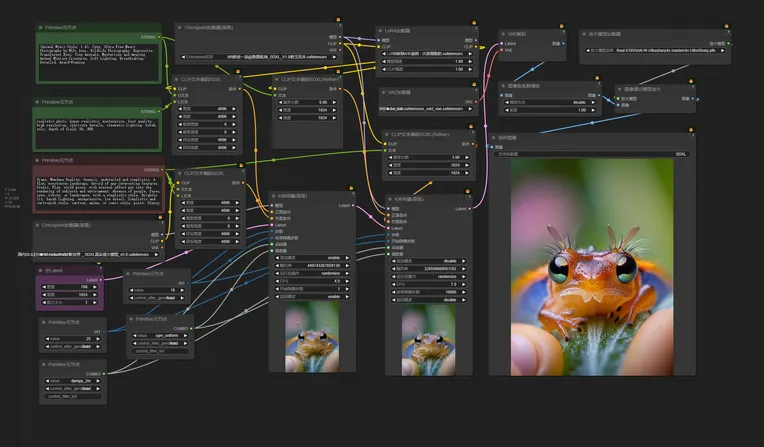
Task: Decrease the Primitive value 19
Action: coord(132,290)
